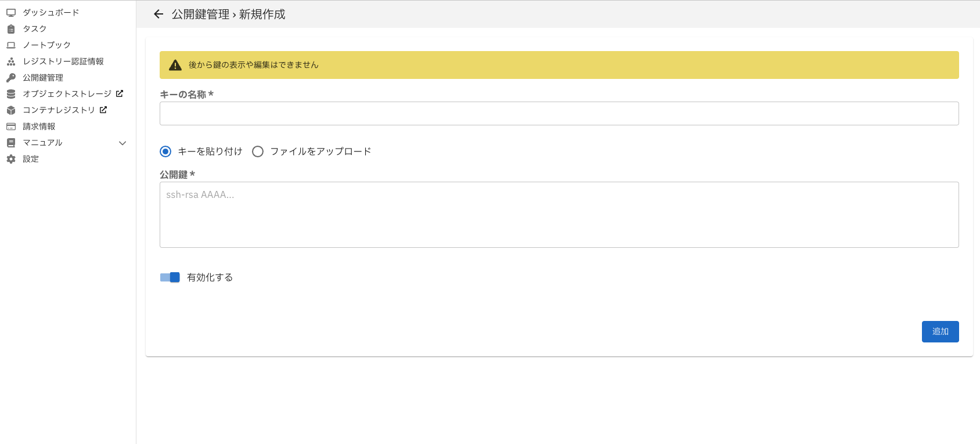Click the task clipboard icon

11,28
